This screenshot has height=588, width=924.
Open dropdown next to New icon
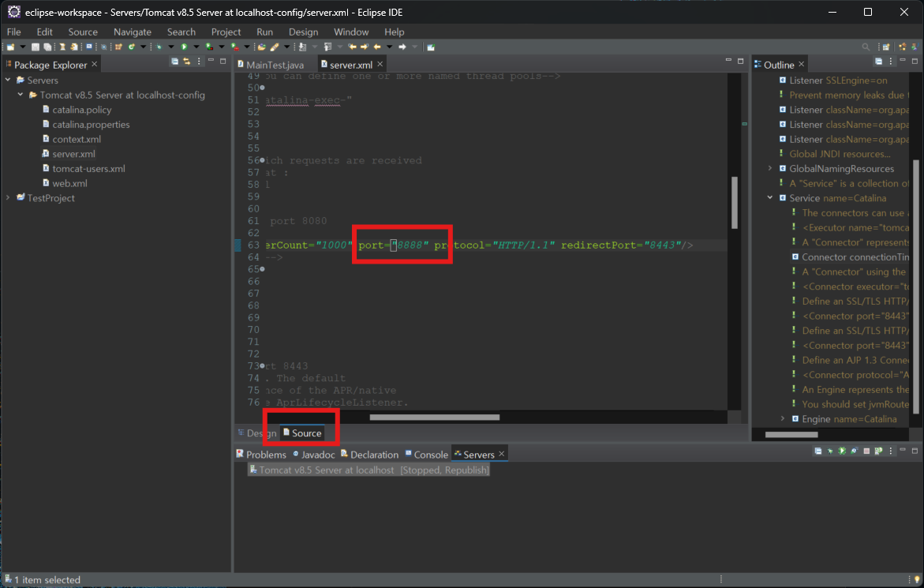point(22,47)
